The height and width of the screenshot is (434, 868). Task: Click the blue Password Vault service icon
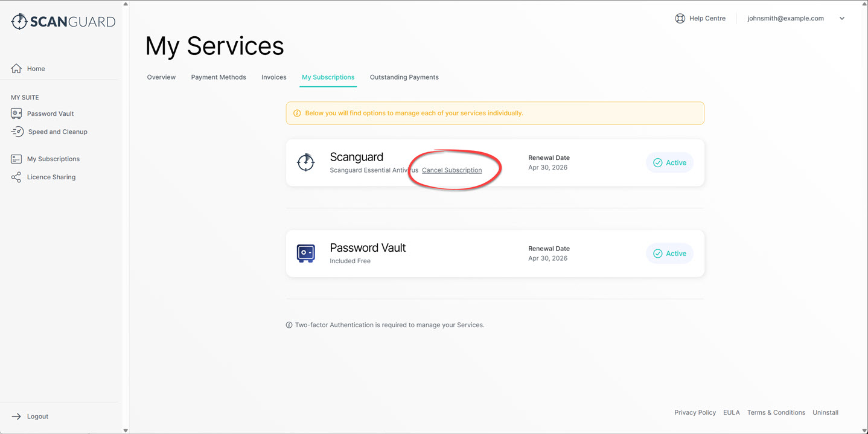coord(306,254)
